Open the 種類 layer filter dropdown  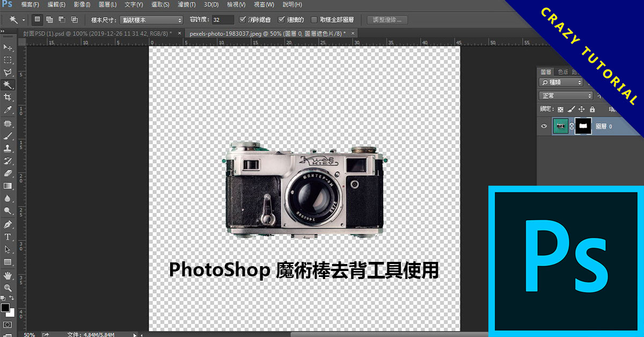(561, 83)
